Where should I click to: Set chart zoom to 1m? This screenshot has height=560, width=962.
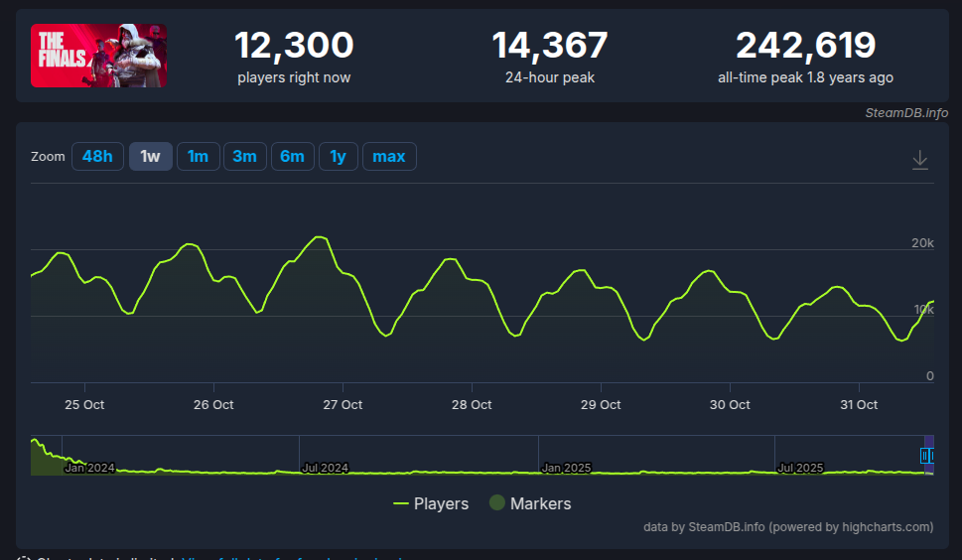tap(199, 157)
